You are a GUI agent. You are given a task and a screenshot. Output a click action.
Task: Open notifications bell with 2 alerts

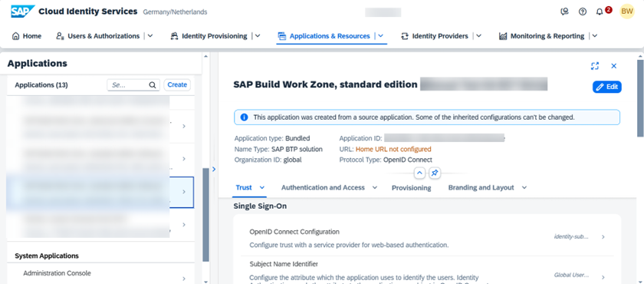click(x=600, y=12)
